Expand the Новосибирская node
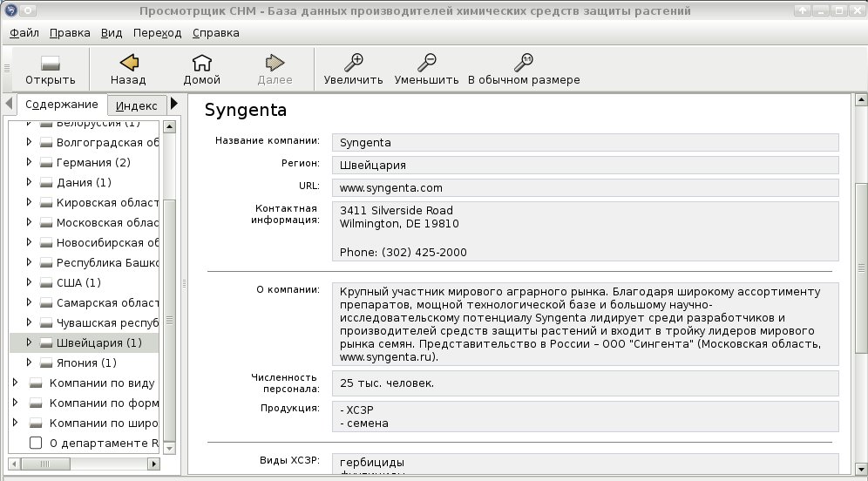The height and width of the screenshot is (481, 868). point(29,242)
